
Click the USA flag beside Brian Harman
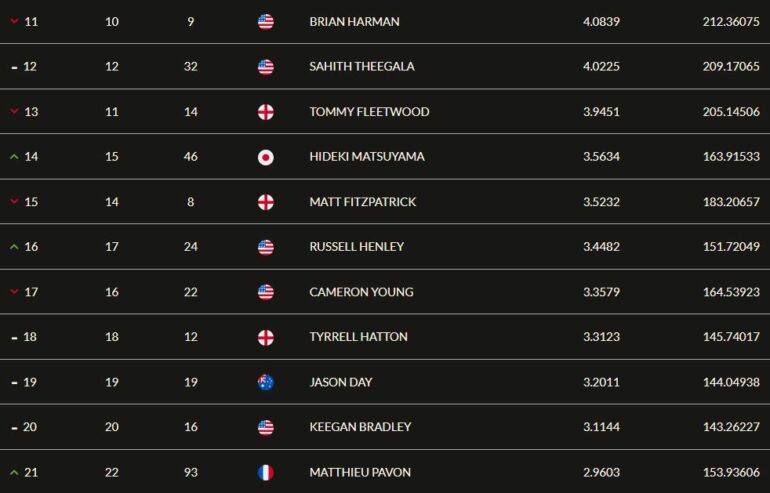point(266,22)
